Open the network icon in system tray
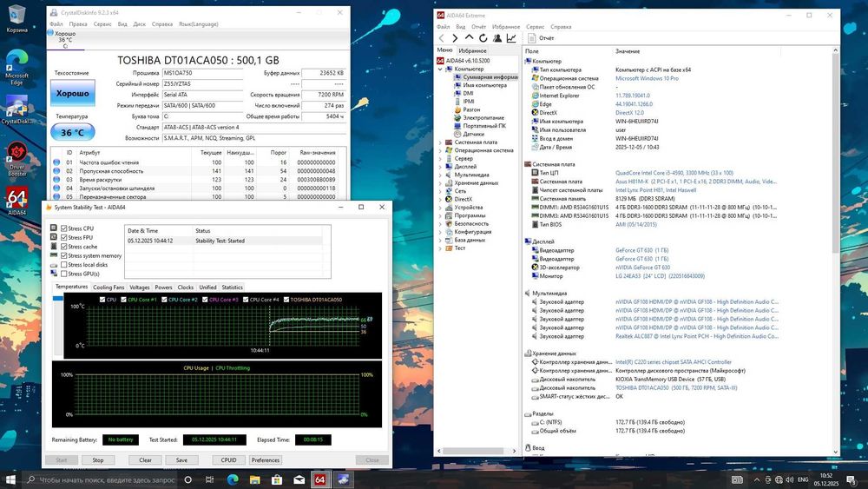 click(779, 479)
